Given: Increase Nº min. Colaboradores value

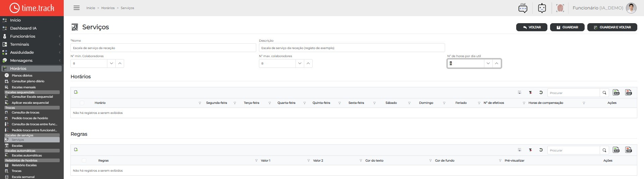Looking at the screenshot, I should coord(120,63).
